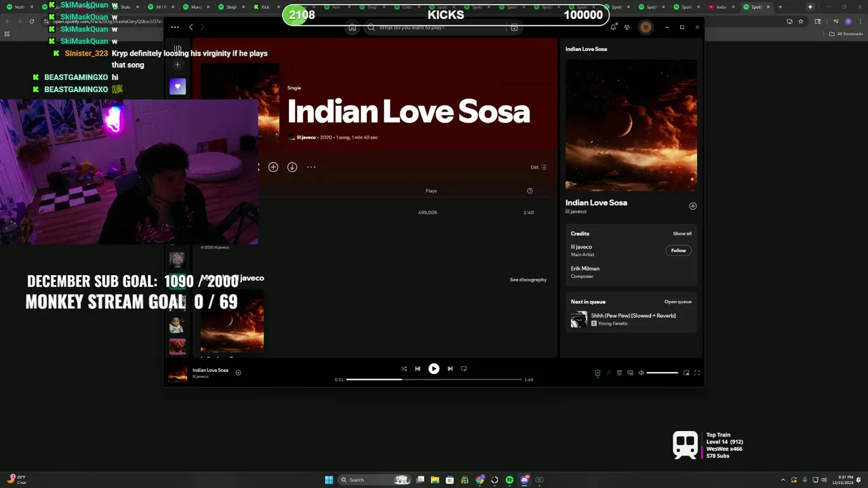Select the Plays column header
868x488 pixels.
tap(431, 190)
